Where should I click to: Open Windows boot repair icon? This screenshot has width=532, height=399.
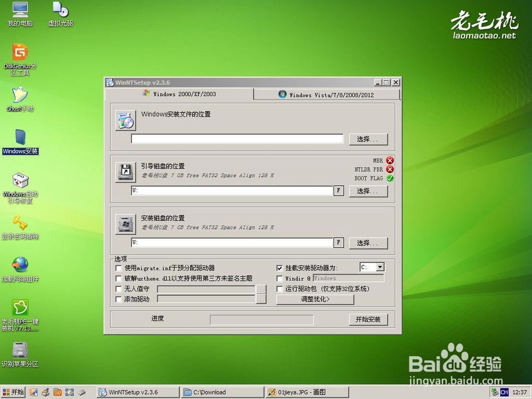pyautogui.click(x=20, y=188)
